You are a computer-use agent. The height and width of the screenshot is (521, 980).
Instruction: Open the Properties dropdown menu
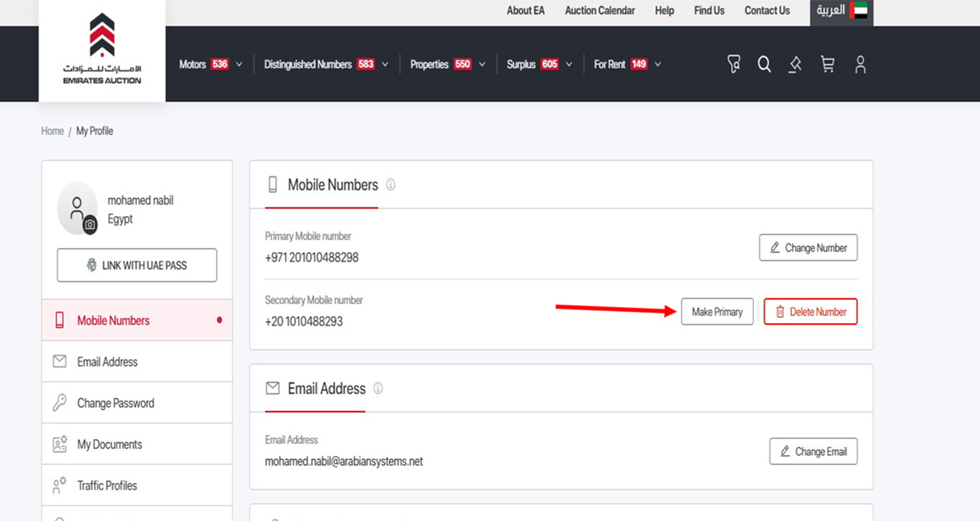tap(447, 65)
